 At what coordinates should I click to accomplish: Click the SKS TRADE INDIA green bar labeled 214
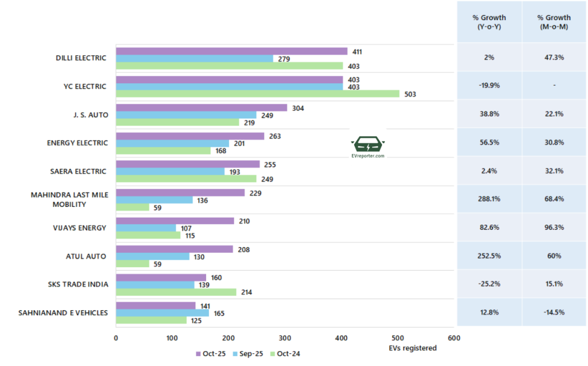coord(176,292)
